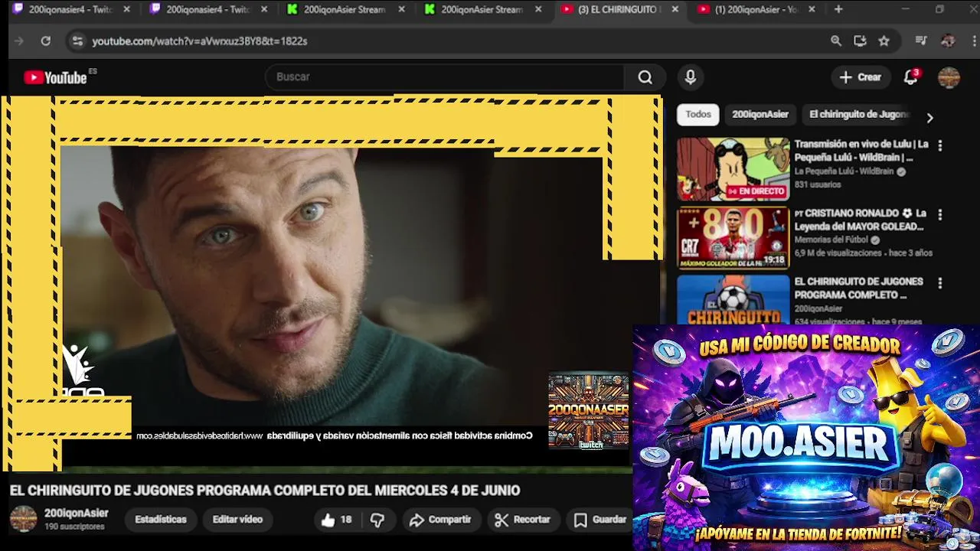Screen dimensions: 980x551
Task: Show more filter chips with arrow
Action: [929, 118]
